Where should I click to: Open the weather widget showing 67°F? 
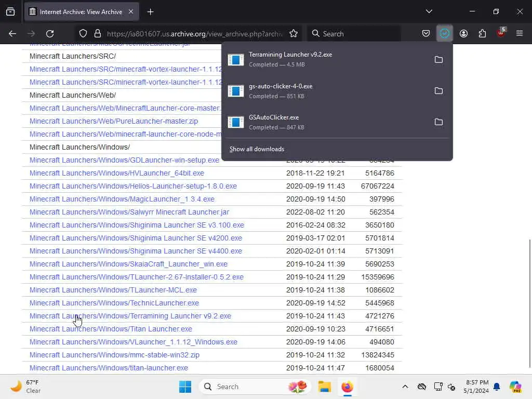(x=25, y=387)
